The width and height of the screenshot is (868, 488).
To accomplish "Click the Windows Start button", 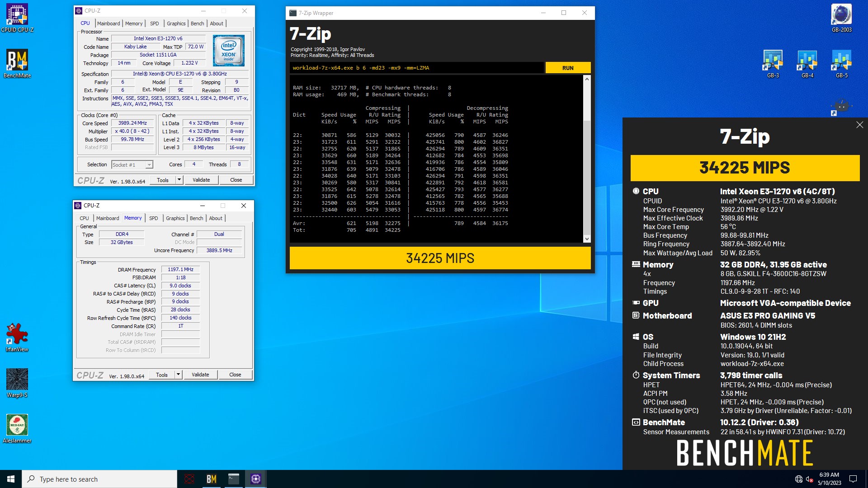I will 11,479.
